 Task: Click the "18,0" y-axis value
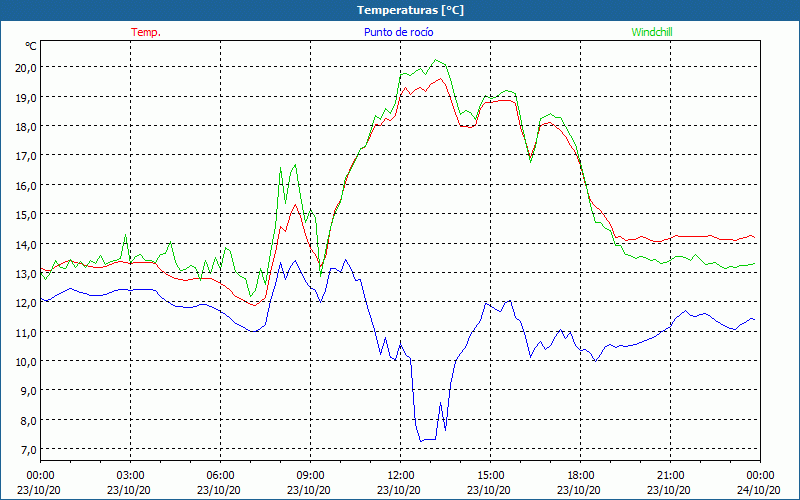[x=26, y=127]
